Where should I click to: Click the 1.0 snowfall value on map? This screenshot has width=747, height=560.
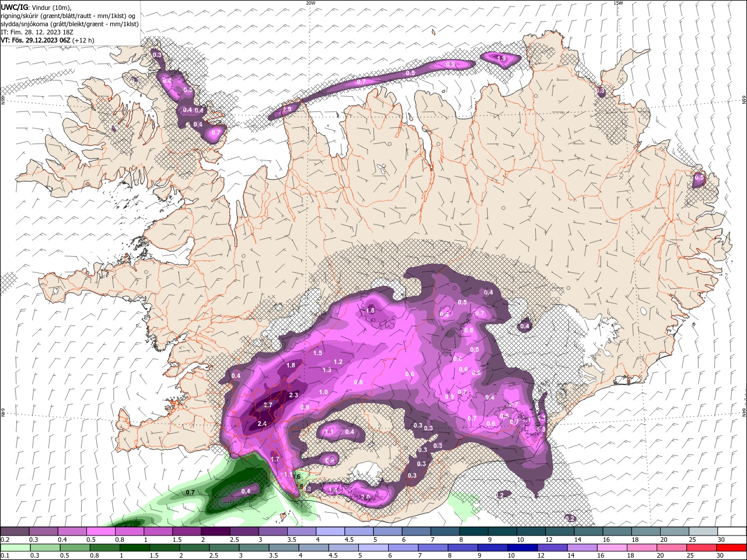coord(323,392)
